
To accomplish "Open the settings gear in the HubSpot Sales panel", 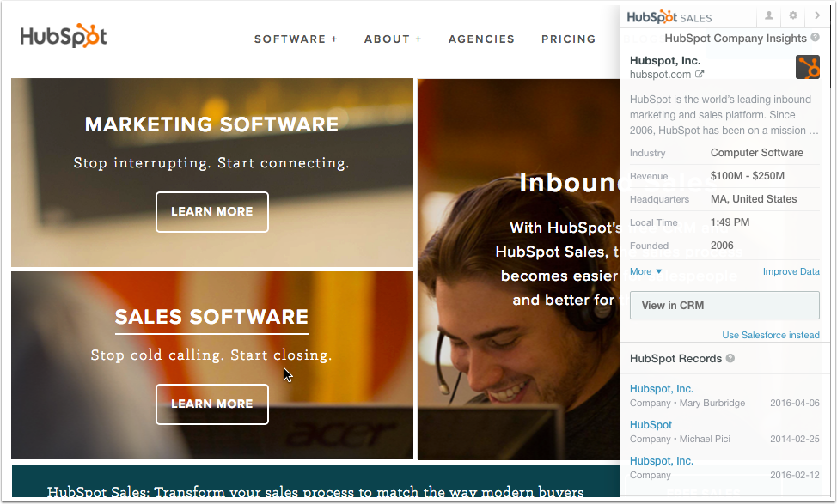I will [792, 16].
